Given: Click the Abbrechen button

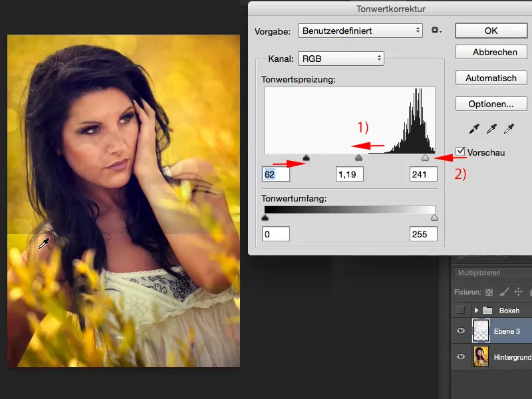Looking at the screenshot, I should [x=491, y=53].
